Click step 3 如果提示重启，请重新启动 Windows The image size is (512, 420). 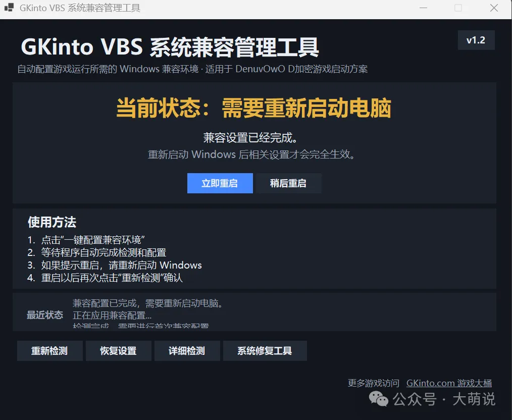point(115,265)
